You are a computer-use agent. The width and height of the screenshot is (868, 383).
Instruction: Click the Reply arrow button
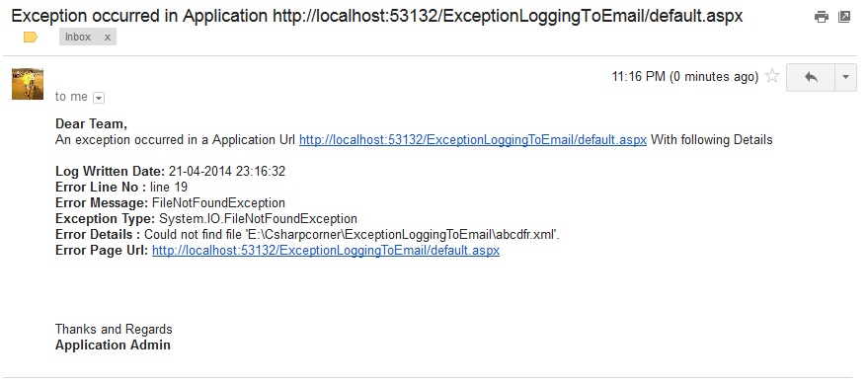pos(811,77)
